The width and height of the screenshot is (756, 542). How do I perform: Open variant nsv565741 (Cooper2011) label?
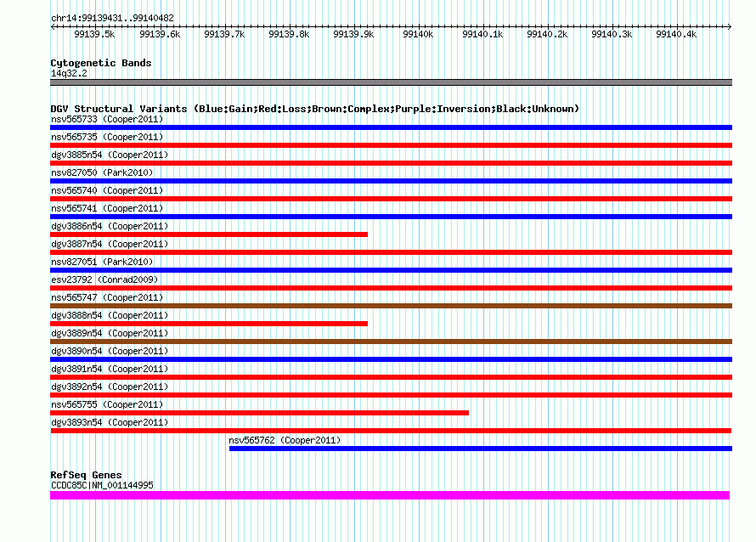pos(107,208)
